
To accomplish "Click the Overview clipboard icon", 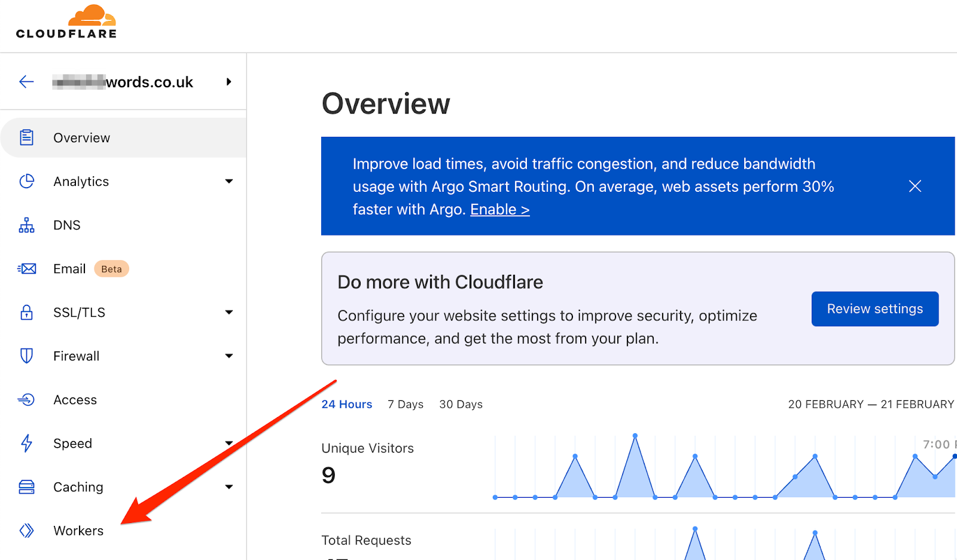I will 26,137.
